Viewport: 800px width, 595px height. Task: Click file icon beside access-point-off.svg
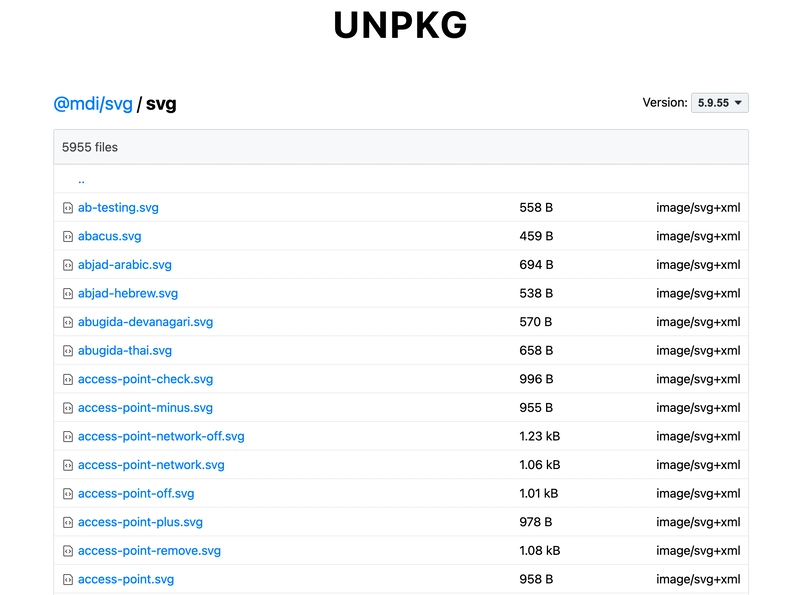(x=68, y=493)
